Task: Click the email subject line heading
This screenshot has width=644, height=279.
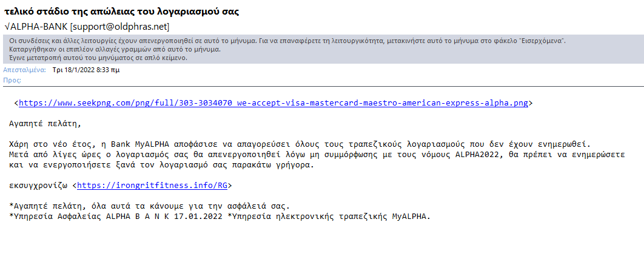Action: (121, 12)
